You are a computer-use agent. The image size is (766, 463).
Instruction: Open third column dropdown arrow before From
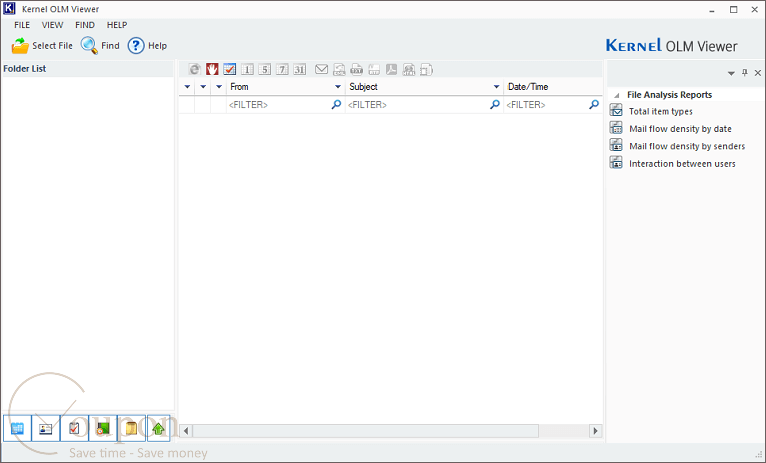[x=219, y=87]
